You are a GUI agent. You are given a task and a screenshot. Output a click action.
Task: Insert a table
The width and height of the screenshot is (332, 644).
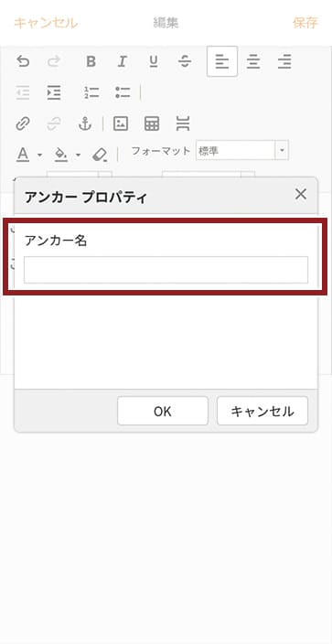coord(152,123)
